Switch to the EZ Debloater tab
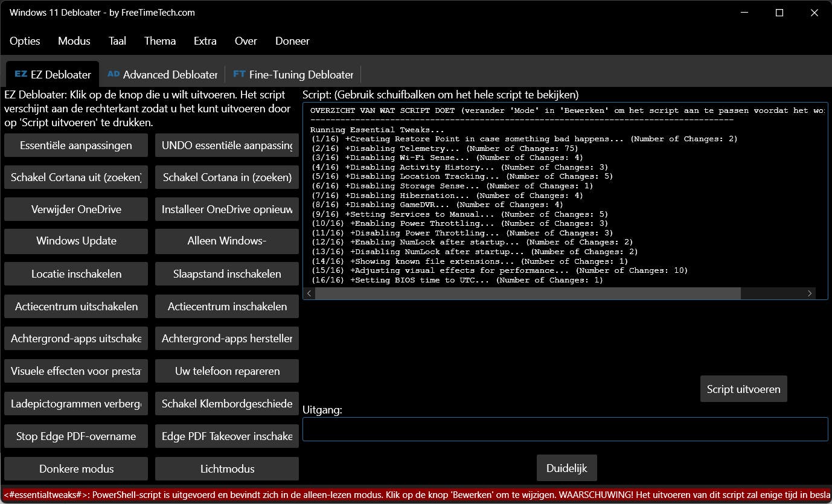 tap(53, 74)
